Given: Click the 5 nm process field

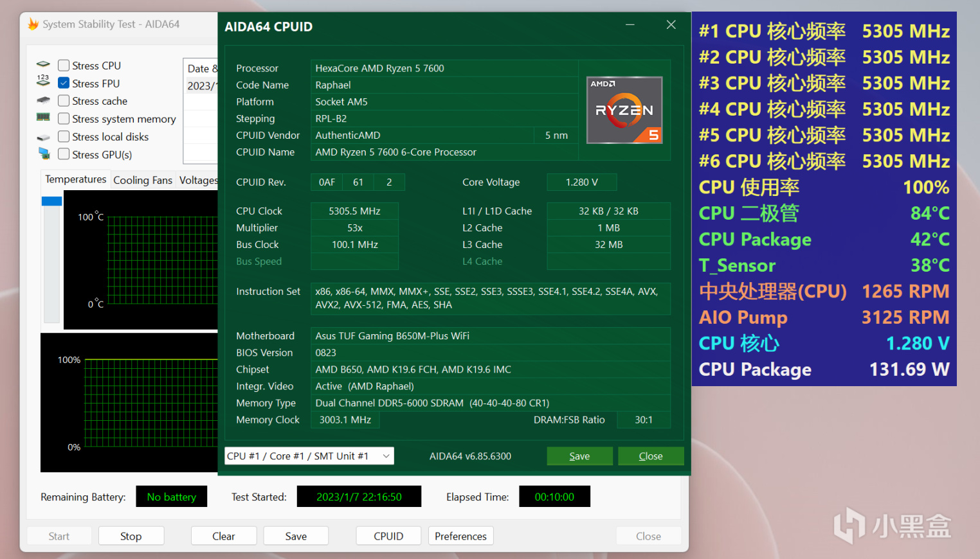Looking at the screenshot, I should coord(556,135).
